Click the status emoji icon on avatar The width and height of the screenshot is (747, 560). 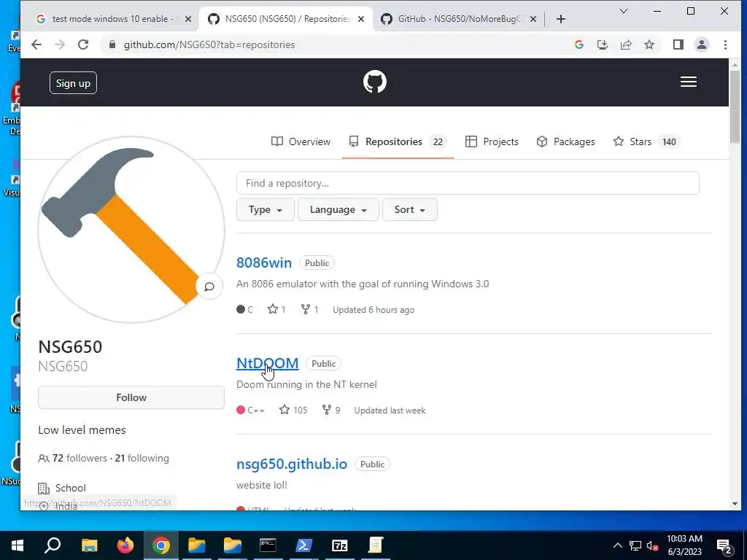[x=209, y=287]
